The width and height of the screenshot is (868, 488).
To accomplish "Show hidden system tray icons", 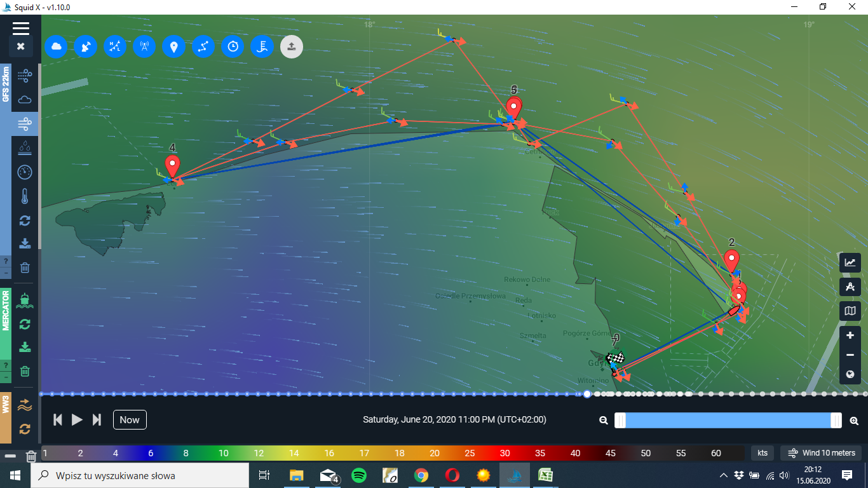I will 724,475.
